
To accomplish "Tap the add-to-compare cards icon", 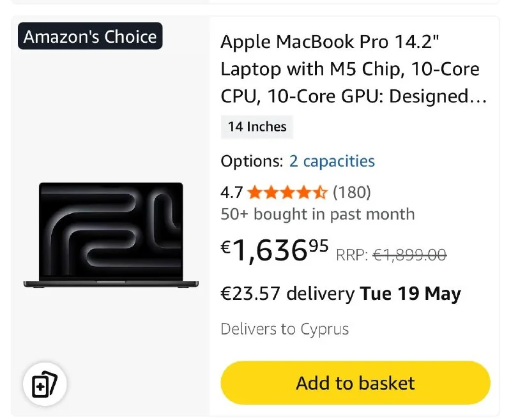I will point(45,384).
